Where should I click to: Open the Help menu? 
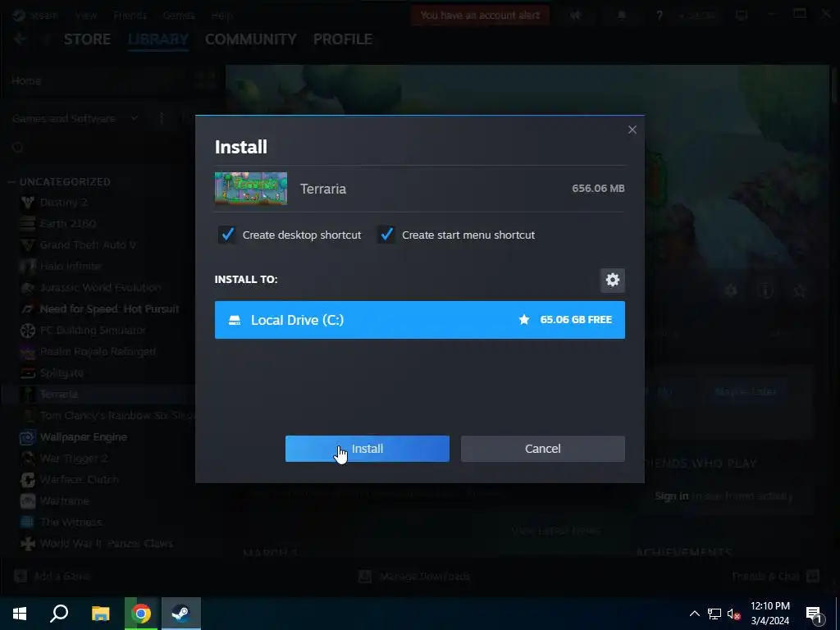coord(221,15)
